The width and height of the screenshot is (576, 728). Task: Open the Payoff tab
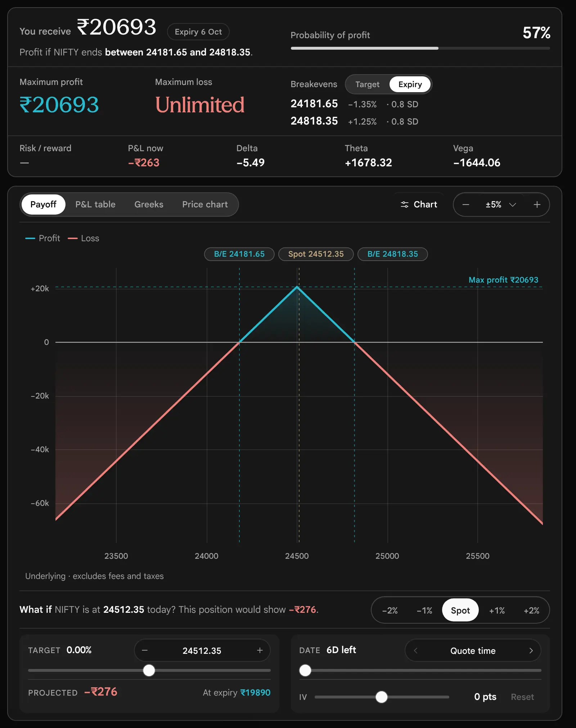coord(43,205)
